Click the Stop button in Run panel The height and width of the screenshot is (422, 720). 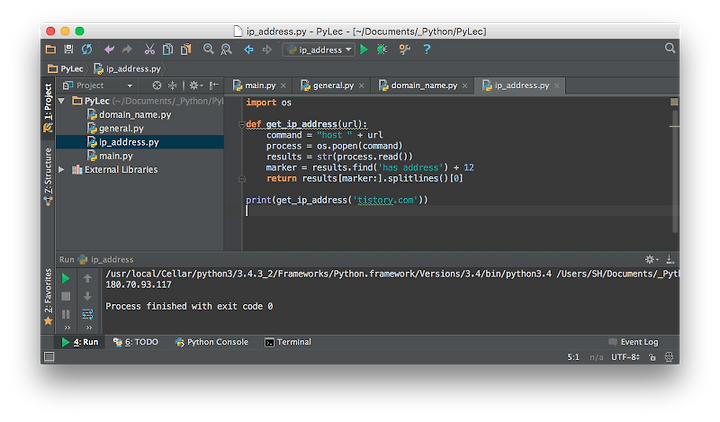66,297
